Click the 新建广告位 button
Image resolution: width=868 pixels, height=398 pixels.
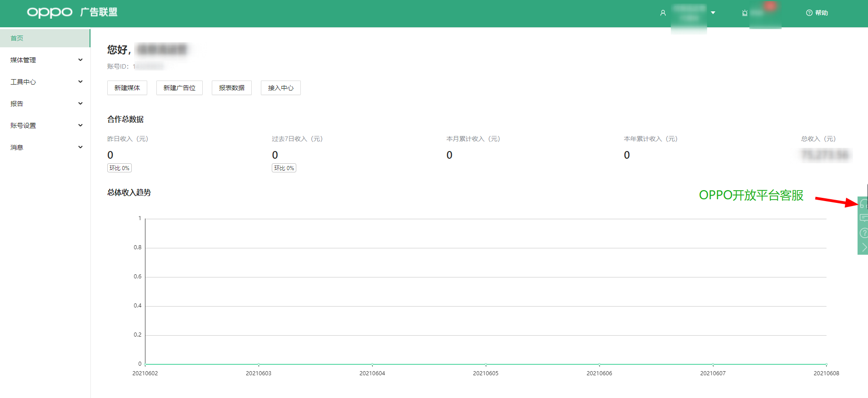[180, 88]
